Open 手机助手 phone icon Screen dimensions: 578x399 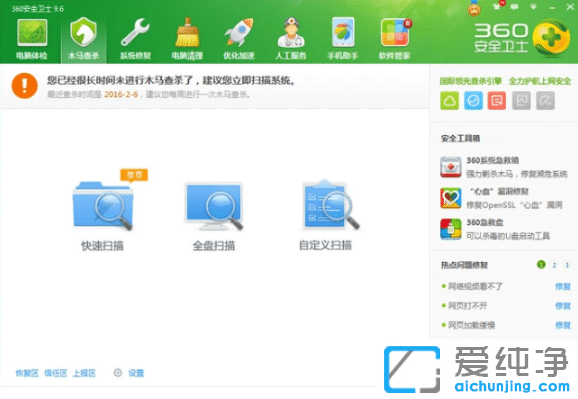(x=343, y=39)
